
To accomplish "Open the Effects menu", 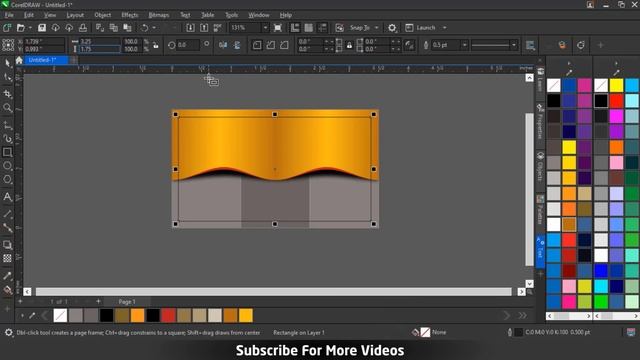I will pos(130,15).
